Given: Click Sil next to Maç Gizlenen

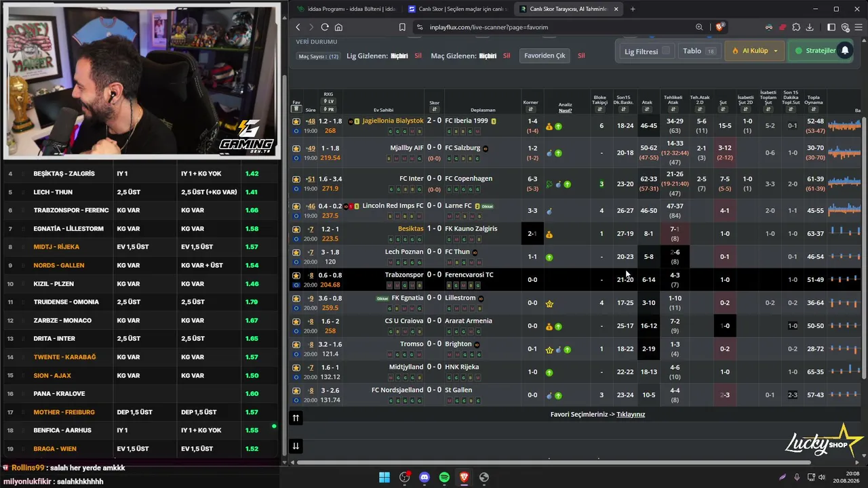Looking at the screenshot, I should (506, 56).
